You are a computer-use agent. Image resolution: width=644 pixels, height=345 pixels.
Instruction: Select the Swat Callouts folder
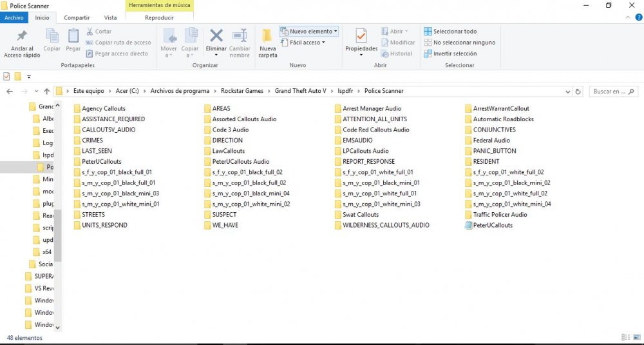[x=357, y=215]
